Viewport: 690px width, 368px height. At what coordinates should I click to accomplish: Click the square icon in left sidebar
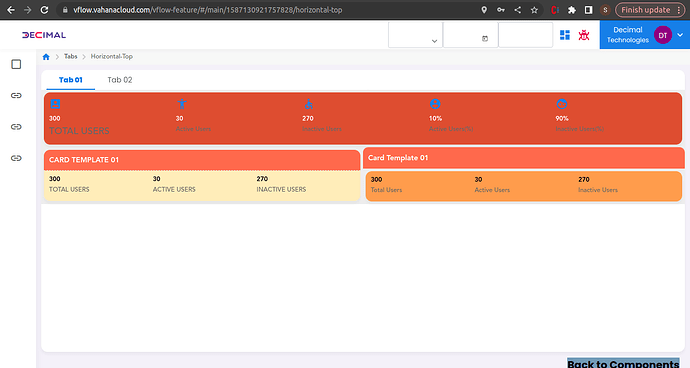coord(16,64)
